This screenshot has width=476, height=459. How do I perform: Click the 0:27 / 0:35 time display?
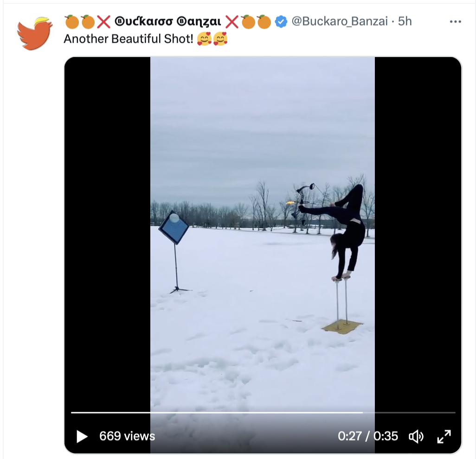(367, 436)
